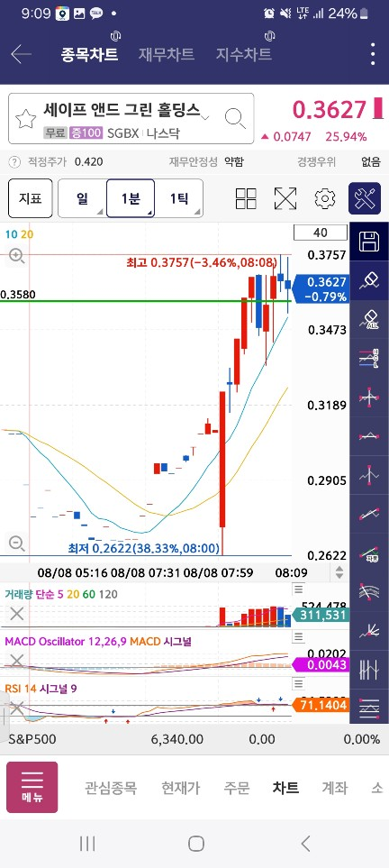Image resolution: width=389 pixels, height=868 pixels.
Task: Select the horizontal segment line tool
Action: [x=369, y=436]
